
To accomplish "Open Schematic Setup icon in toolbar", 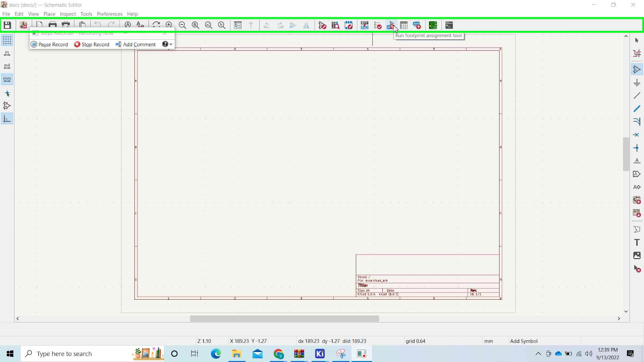I will 23,25.
